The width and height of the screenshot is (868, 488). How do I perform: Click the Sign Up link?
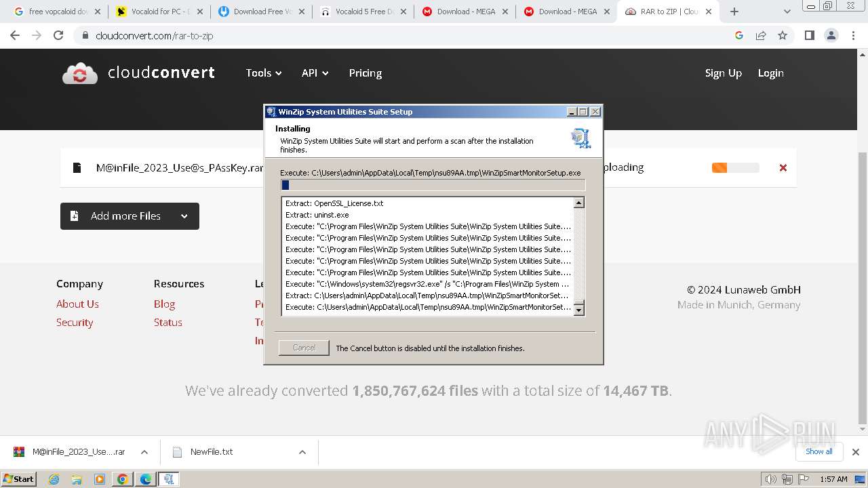pyautogui.click(x=723, y=73)
